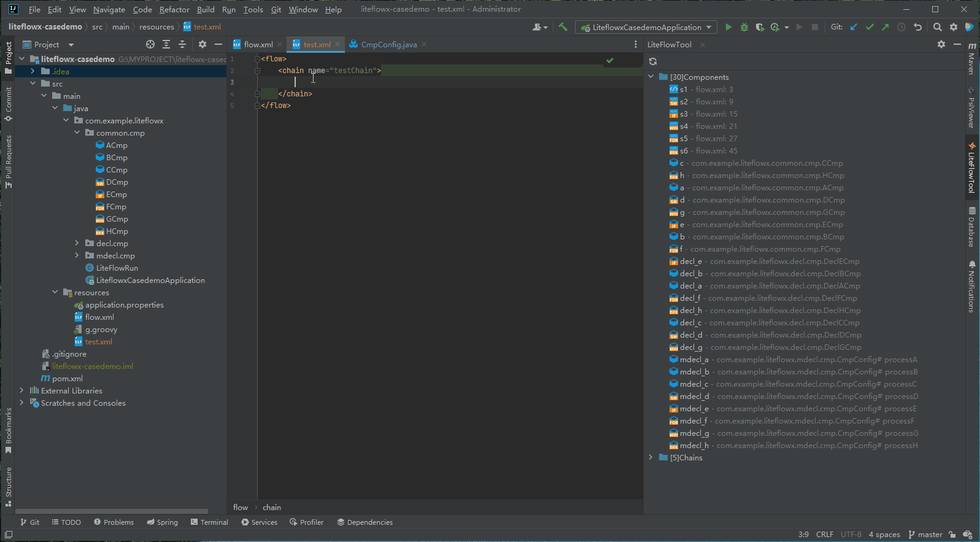This screenshot has height=542, width=980.
Task: Open the Structure tool window
Action: click(9, 487)
